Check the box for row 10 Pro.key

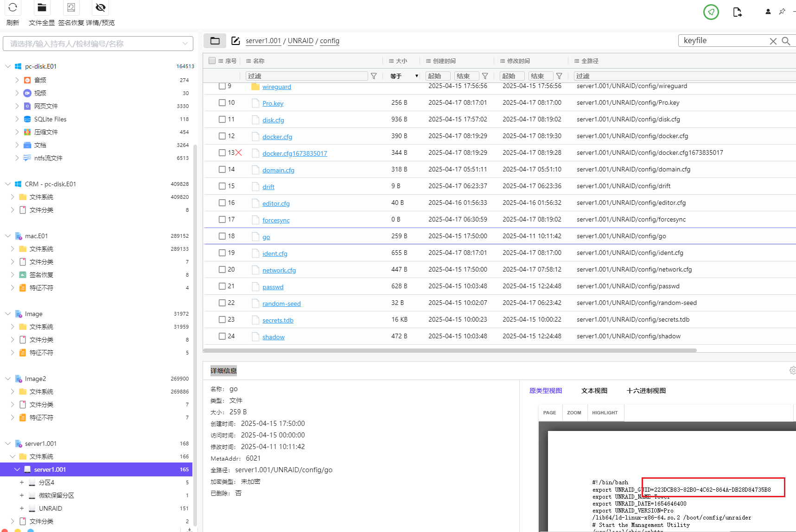click(x=222, y=102)
